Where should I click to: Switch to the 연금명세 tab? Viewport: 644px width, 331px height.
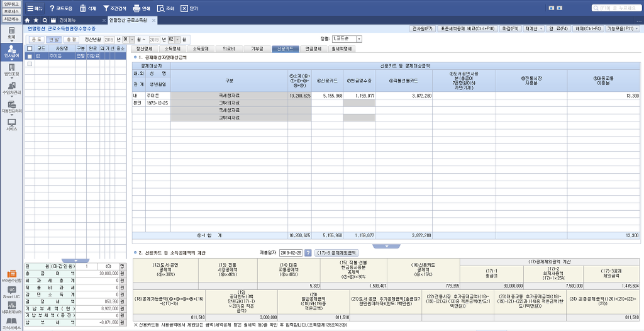pyautogui.click(x=313, y=49)
